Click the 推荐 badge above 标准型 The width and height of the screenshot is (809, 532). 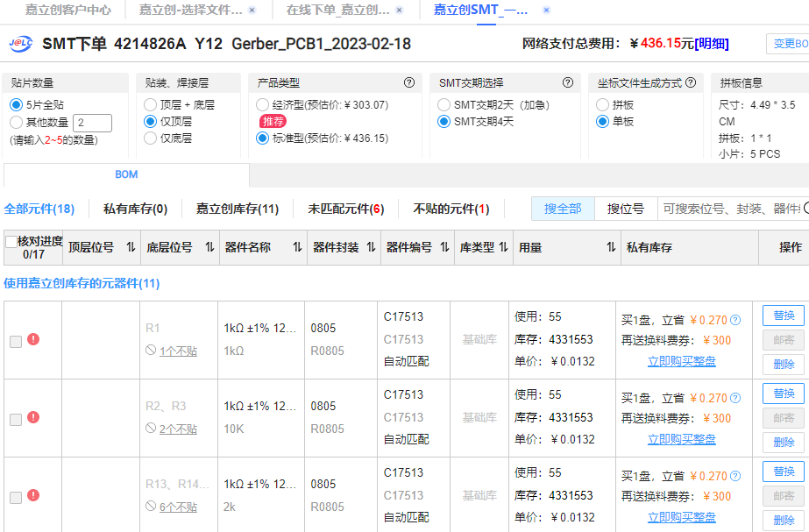(273, 121)
